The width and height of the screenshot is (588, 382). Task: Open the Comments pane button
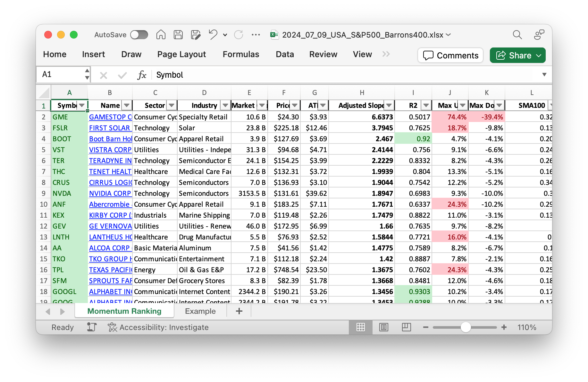tap(450, 56)
